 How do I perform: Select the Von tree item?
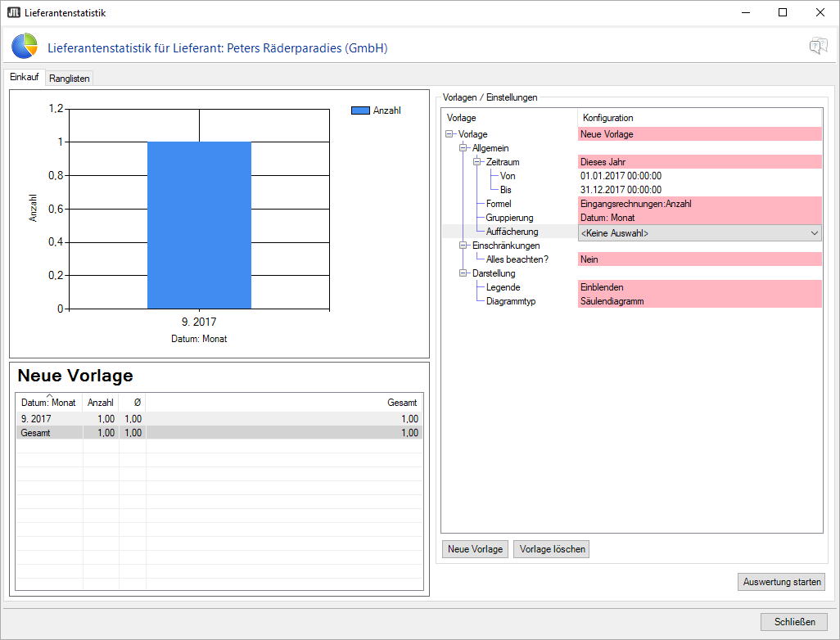click(508, 176)
